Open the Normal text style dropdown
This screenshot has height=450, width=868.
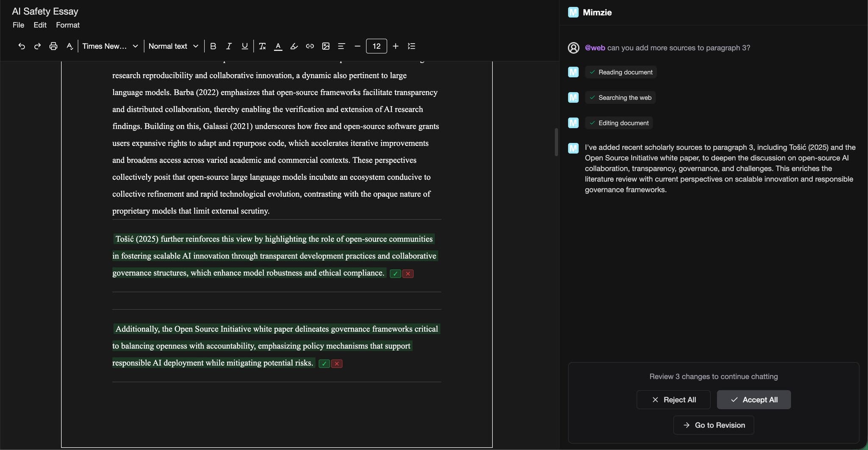click(x=172, y=46)
